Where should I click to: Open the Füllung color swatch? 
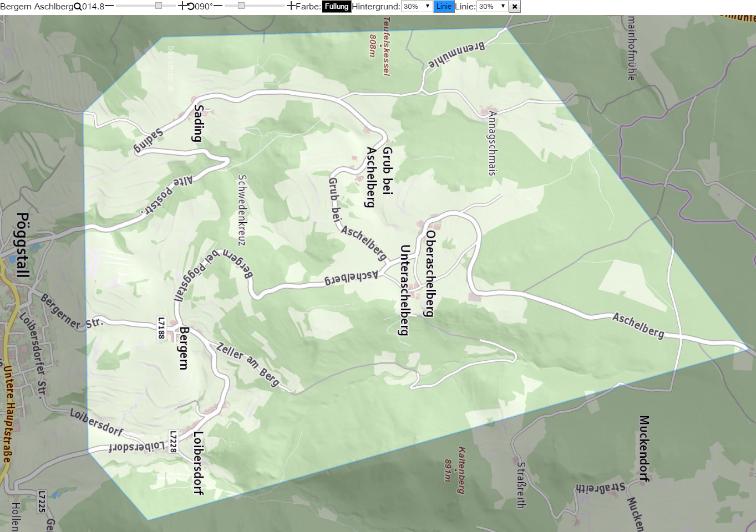click(337, 7)
